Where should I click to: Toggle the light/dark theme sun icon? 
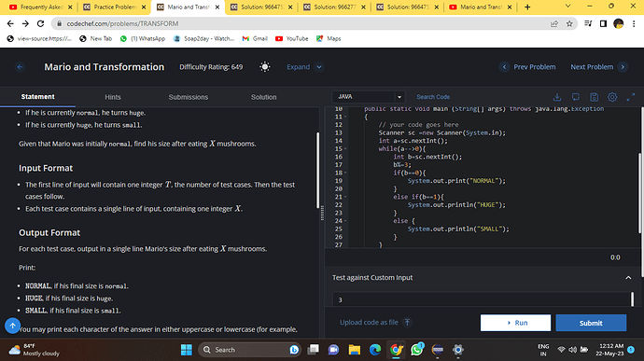click(265, 67)
